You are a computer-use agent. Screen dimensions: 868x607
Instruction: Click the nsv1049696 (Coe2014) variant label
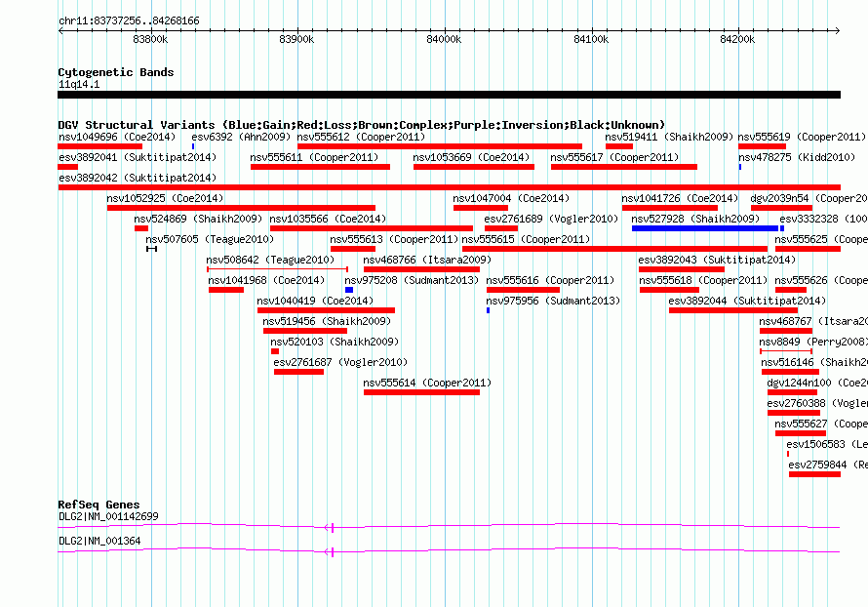click(117, 137)
